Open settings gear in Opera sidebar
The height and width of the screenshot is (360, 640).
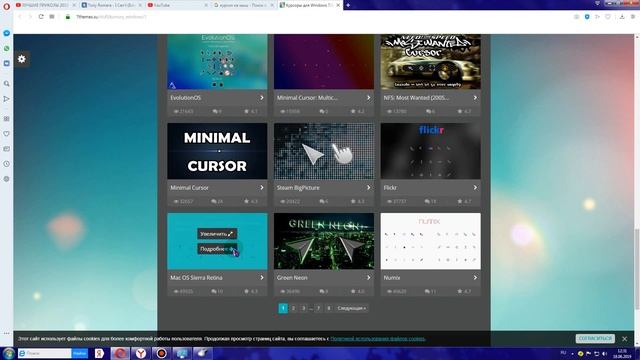(x=7, y=179)
